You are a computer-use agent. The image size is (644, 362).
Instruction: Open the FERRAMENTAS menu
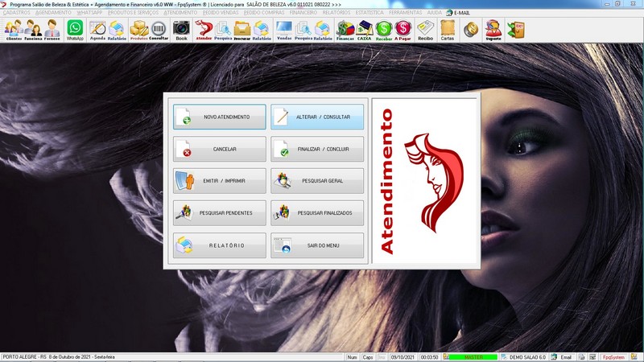click(406, 13)
